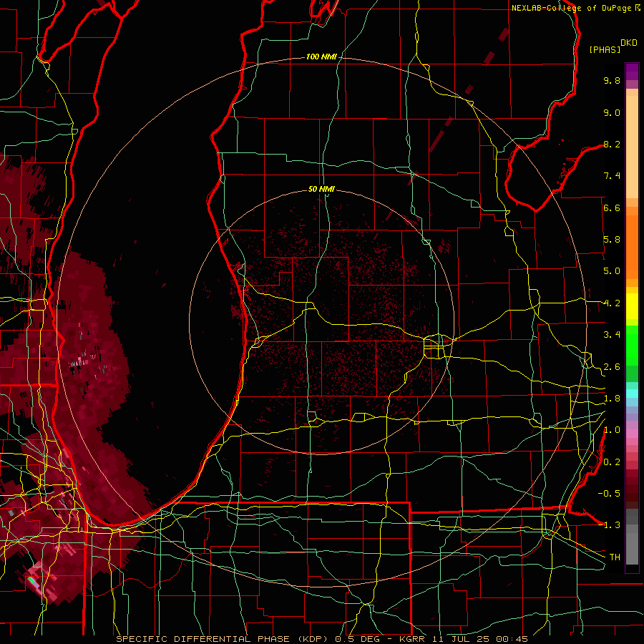The width and height of the screenshot is (644, 644).
Task: Select the 4.2 scale value
Action: click(x=612, y=303)
